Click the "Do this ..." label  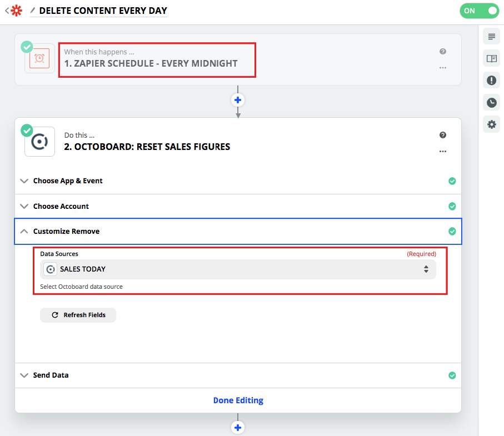[79, 136]
